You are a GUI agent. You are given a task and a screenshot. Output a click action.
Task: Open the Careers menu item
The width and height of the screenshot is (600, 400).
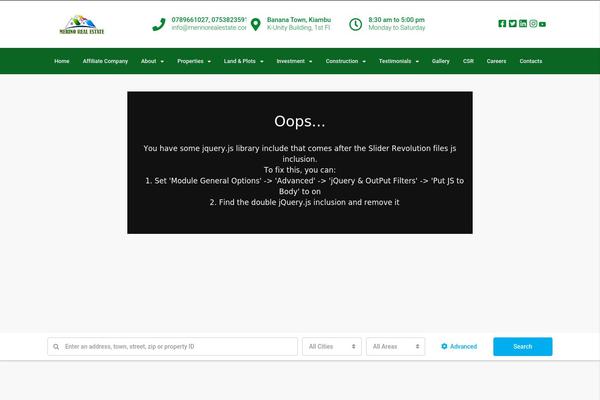(496, 61)
